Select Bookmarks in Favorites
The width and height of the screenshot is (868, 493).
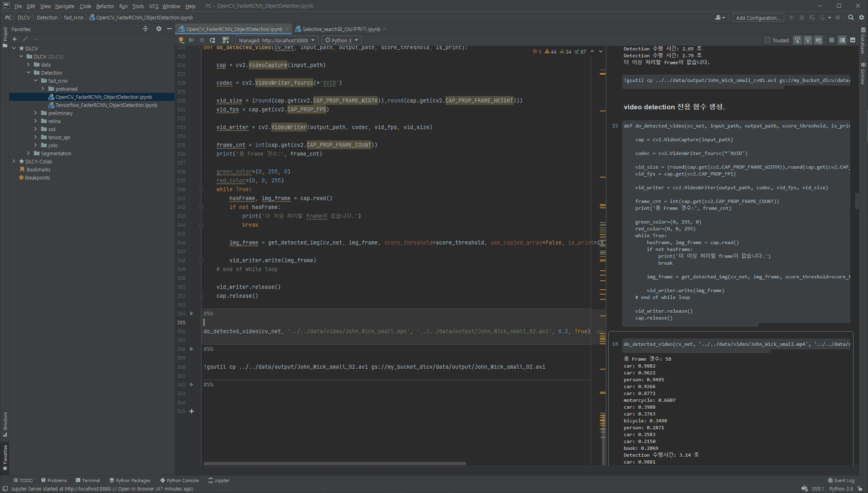click(38, 169)
